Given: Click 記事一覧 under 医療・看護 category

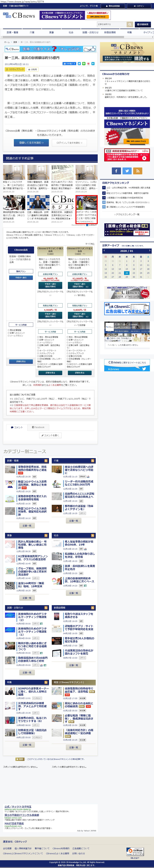Looking at the screenshot, I should (27, 525).
